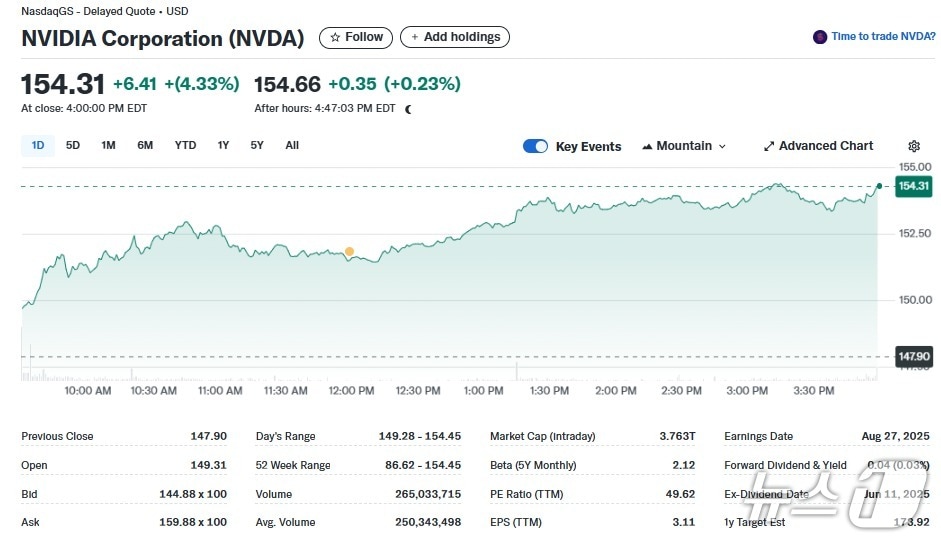Switch chart to 5Y range
Screen dimensions: 941x542
pyautogui.click(x=257, y=145)
